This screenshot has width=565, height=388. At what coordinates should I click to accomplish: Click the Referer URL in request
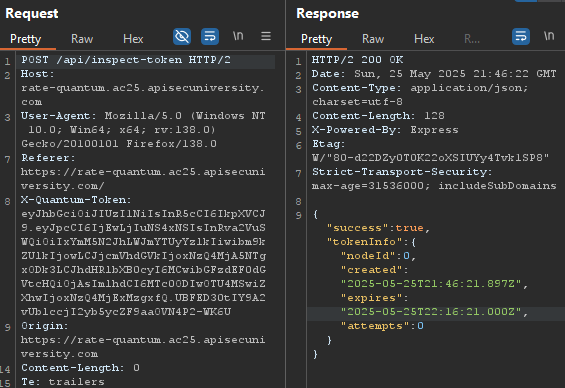[x=143, y=179]
